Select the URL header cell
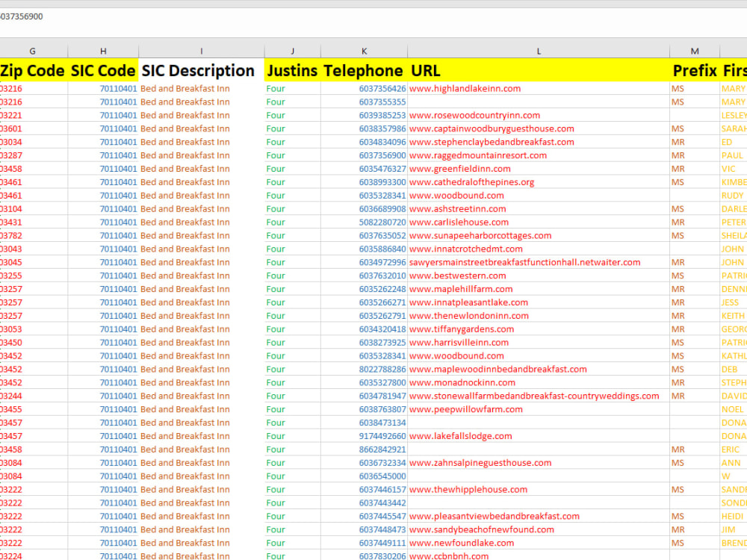747x560 pixels. [x=539, y=70]
